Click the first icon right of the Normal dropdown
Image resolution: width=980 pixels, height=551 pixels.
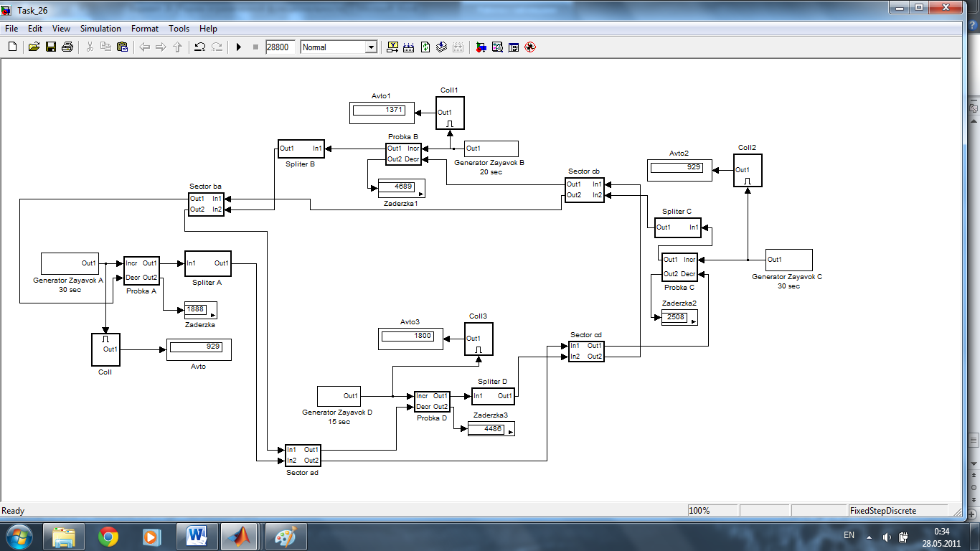click(392, 47)
